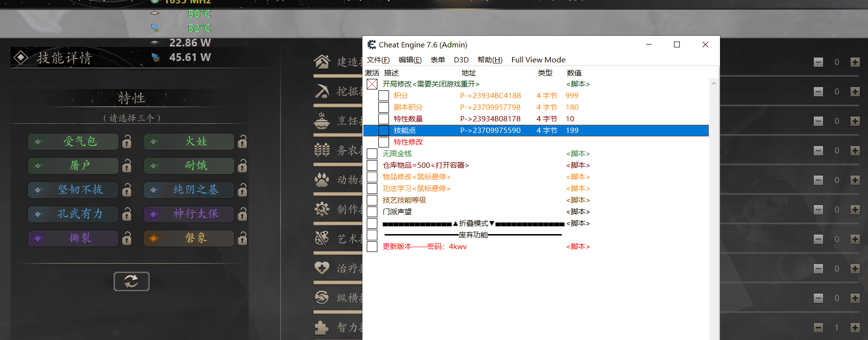Freeze the 特性数量 value checkbox
The height and width of the screenshot is (340, 868).
pos(384,119)
